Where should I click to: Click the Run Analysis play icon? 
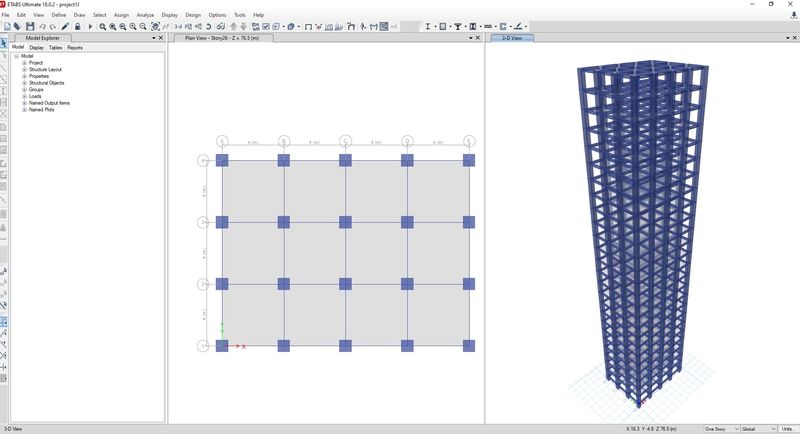[90, 26]
